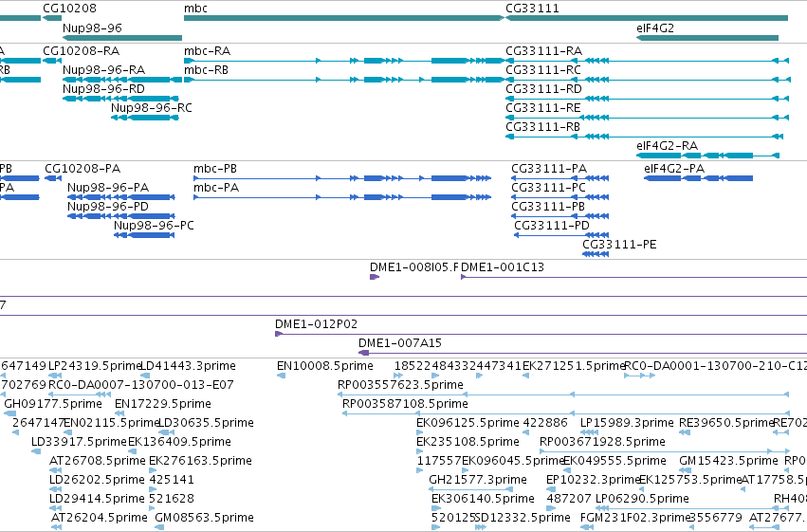Select EST EK096125.5prime
Screen dimensions: 807x532
pos(421,432)
